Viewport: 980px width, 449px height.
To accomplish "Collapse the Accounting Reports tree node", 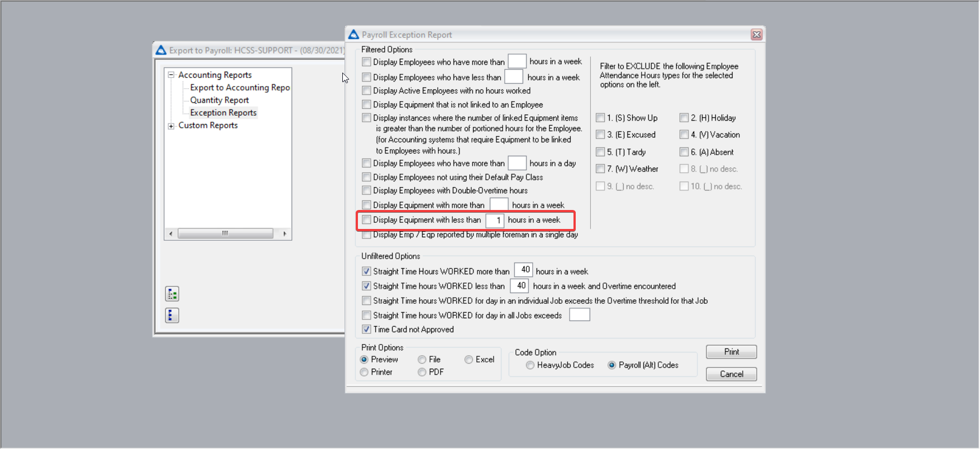I will 171,75.
